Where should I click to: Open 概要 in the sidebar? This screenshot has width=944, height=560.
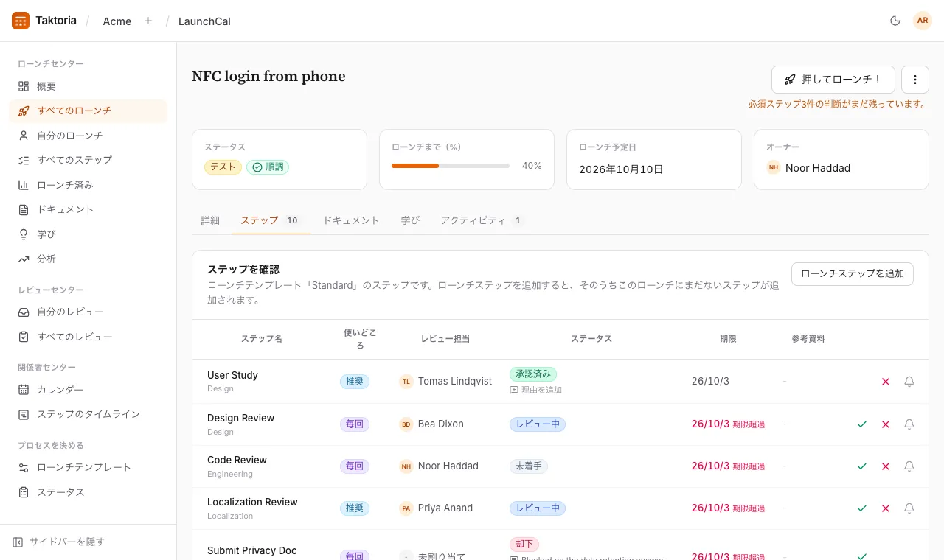[x=88, y=86]
